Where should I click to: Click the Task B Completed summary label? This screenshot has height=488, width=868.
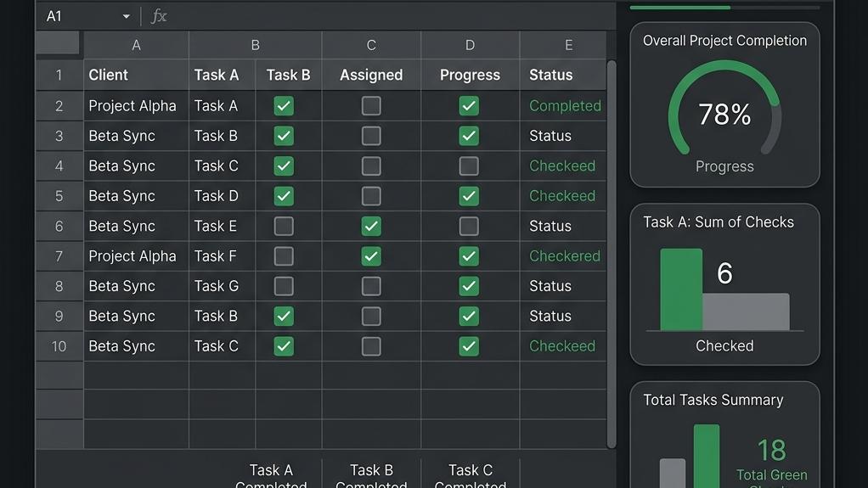[371, 477]
